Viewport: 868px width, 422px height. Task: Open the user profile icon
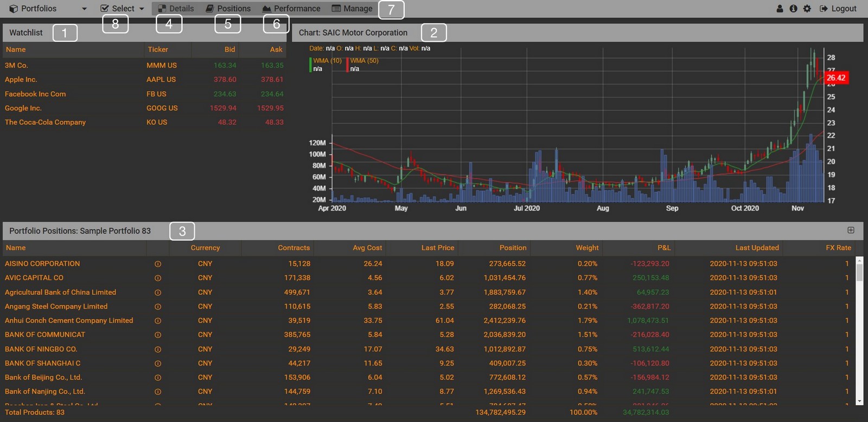coord(780,9)
